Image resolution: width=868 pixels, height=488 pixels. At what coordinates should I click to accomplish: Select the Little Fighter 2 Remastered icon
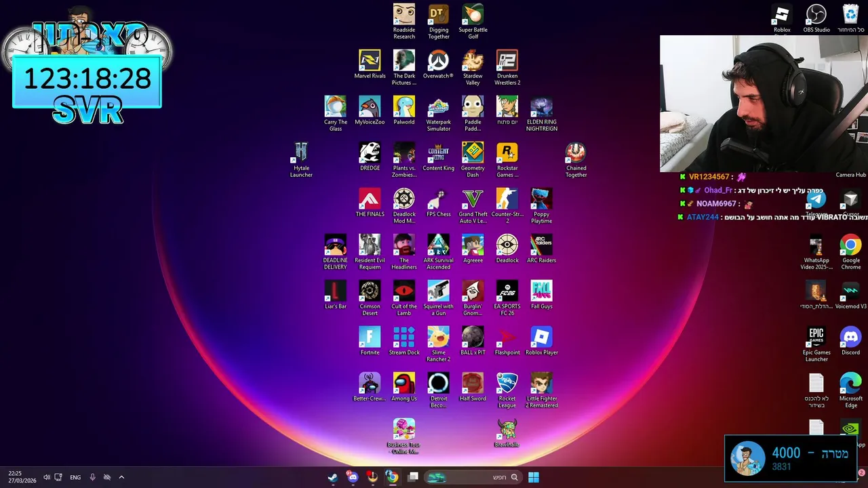point(541,390)
